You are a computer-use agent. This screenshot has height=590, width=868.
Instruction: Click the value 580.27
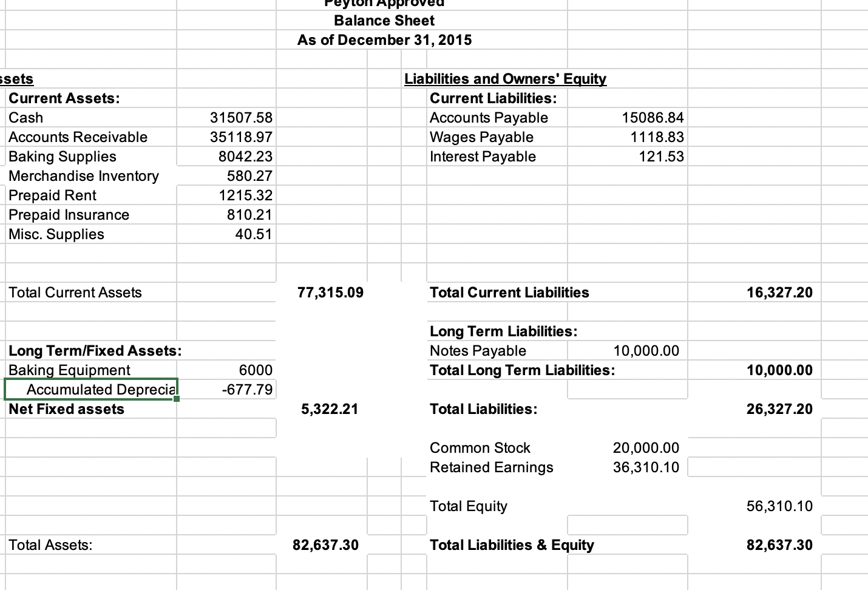pos(249,176)
